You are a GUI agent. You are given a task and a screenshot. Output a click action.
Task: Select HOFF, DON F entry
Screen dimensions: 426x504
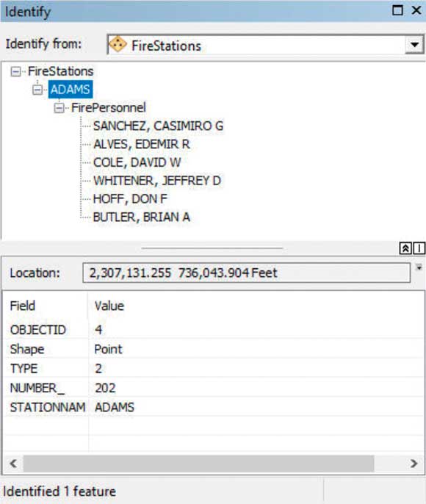[130, 199]
